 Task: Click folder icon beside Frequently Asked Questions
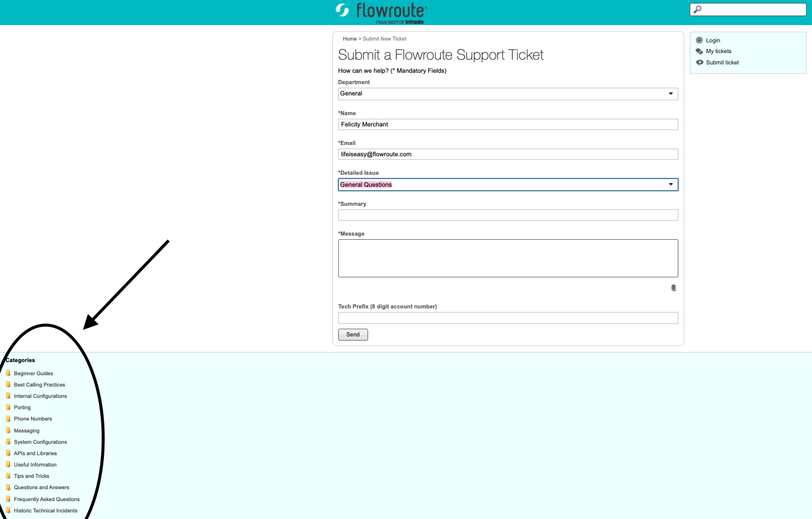click(8, 499)
